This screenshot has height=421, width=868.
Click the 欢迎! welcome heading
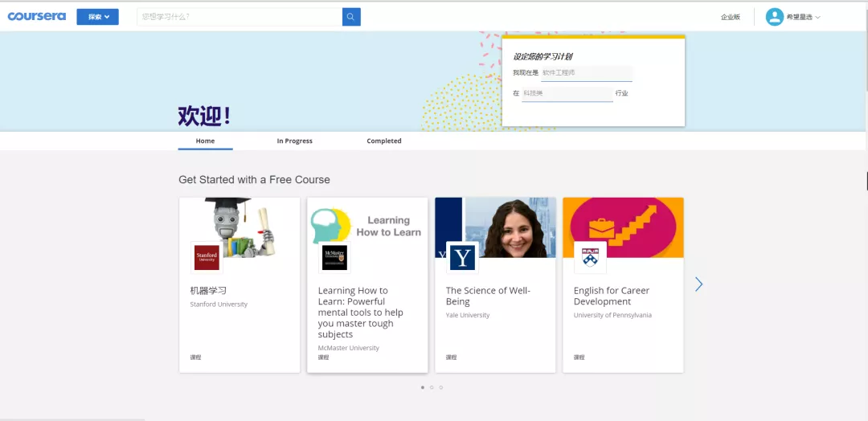204,115
